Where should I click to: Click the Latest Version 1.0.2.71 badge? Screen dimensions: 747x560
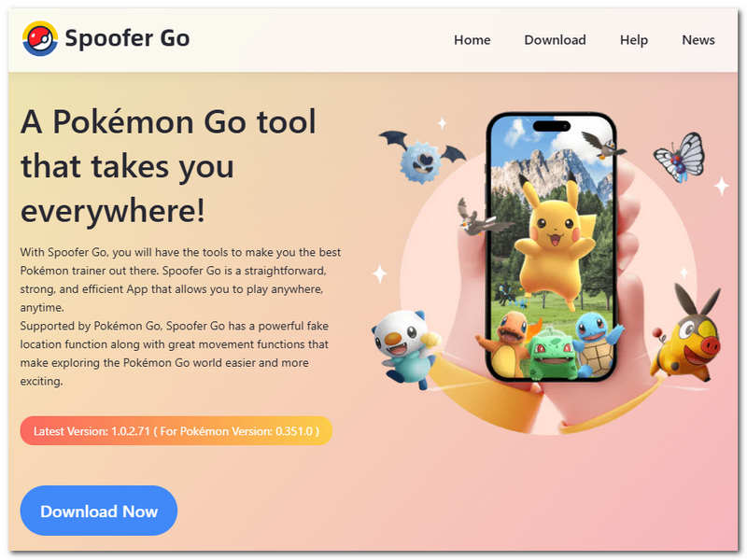point(176,431)
